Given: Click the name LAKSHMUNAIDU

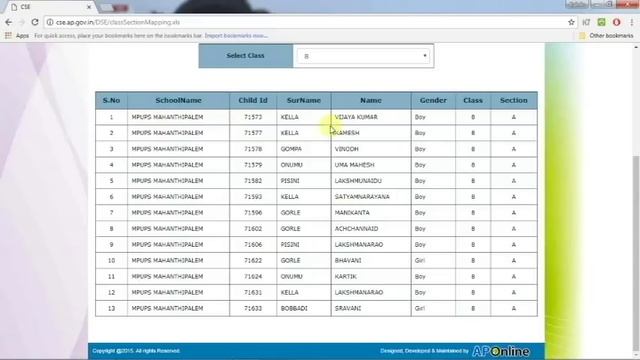Looking at the screenshot, I should pyautogui.click(x=358, y=181).
